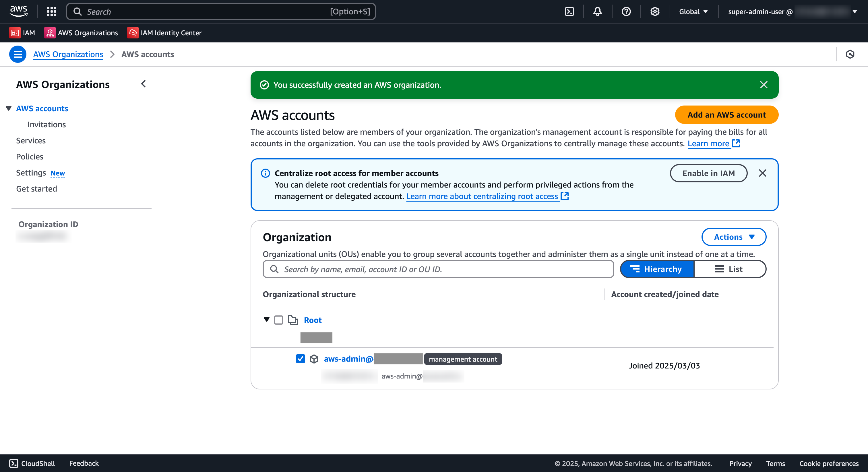Image resolution: width=868 pixels, height=472 pixels.
Task: Click Add an AWS account
Action: pyautogui.click(x=726, y=115)
